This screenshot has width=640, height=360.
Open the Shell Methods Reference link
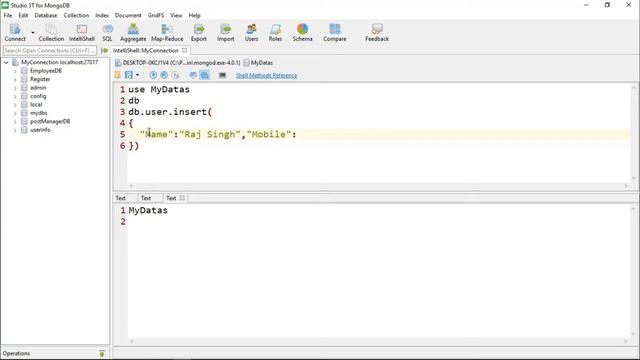(x=267, y=76)
